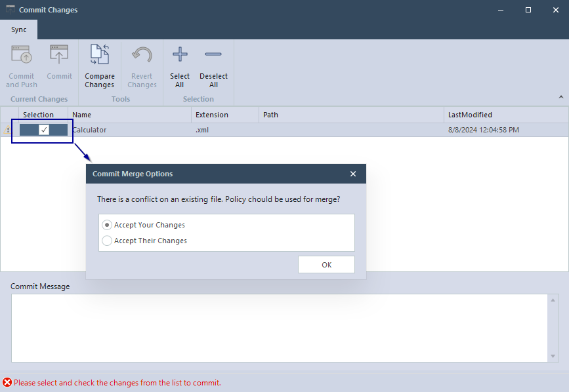Click the 8/8/2024 12:04:58 PM cell
The width and height of the screenshot is (569, 392).
506,130
